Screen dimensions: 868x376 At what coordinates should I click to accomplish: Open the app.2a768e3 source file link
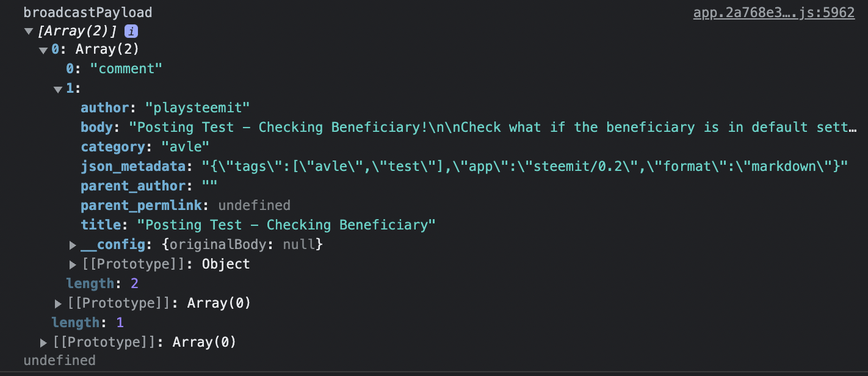pyautogui.click(x=773, y=13)
